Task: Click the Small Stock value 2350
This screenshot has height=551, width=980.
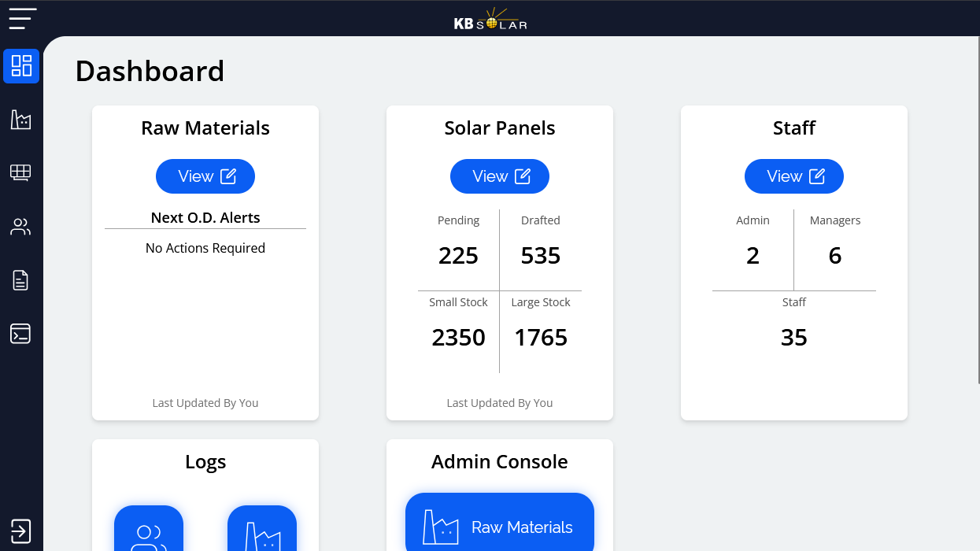Action: click(x=459, y=338)
